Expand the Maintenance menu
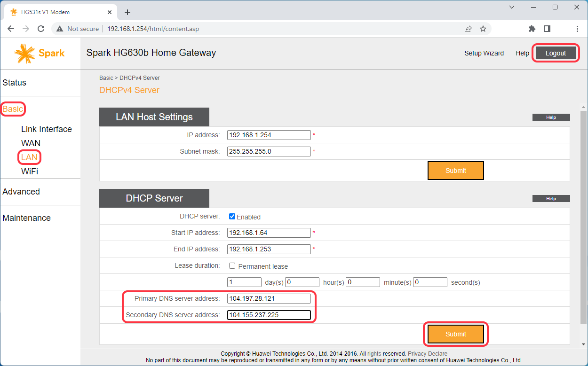This screenshot has height=366, width=588. tap(26, 218)
